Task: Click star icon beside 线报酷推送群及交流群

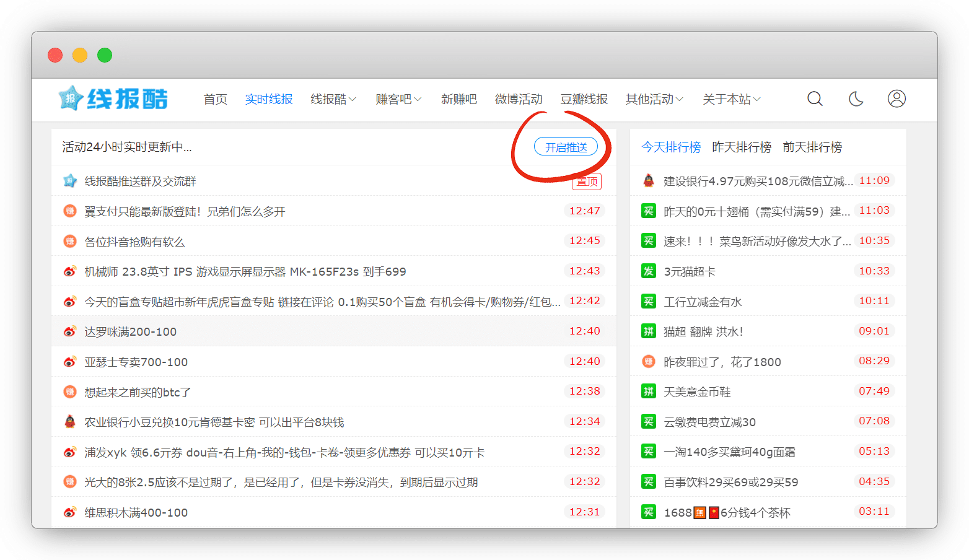Action: 70,181
